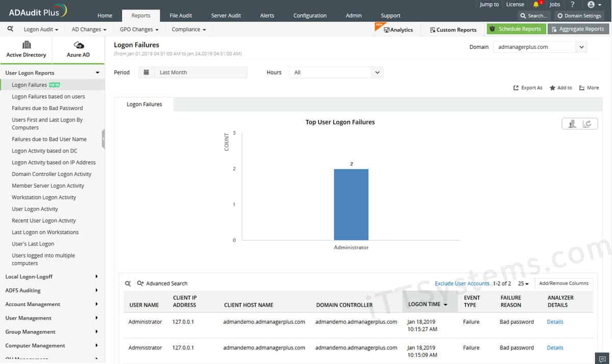612x364 pixels.
Task: Open Analytics
Action: point(398,30)
